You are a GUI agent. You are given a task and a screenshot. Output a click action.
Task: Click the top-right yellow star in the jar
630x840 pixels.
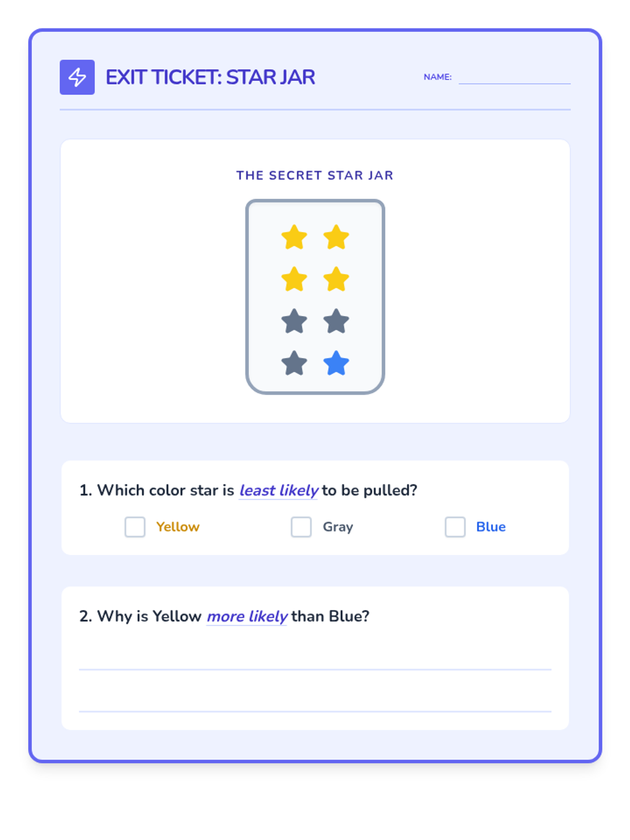pyautogui.click(x=336, y=237)
